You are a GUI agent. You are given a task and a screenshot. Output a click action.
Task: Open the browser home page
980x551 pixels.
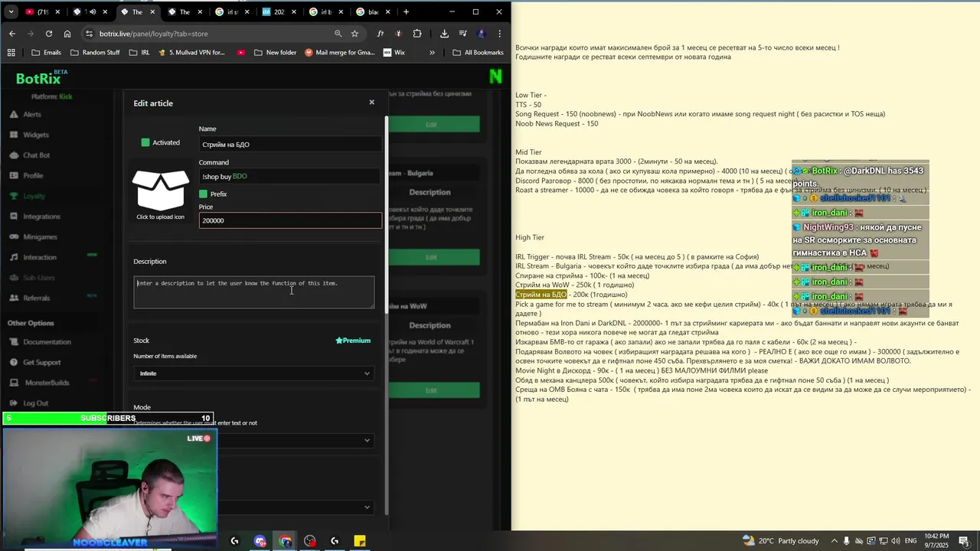pyautogui.click(x=67, y=34)
